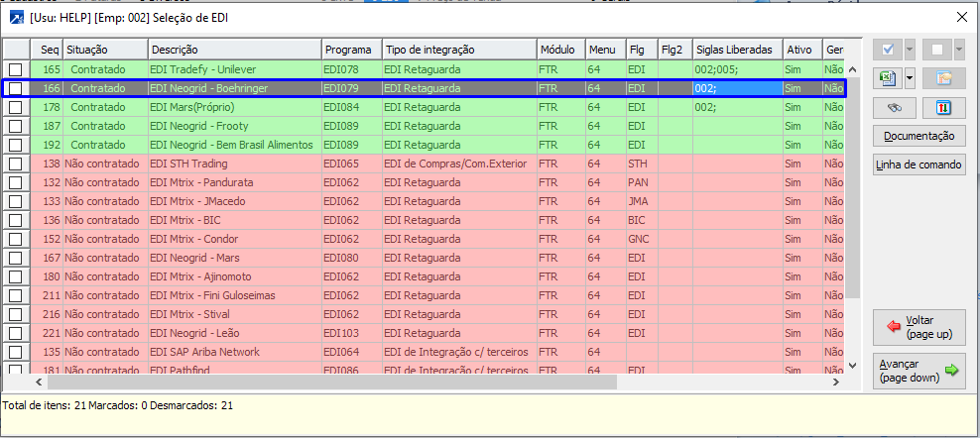Open search with the binoculars icon
This screenshot has height=438, width=980.
895,107
